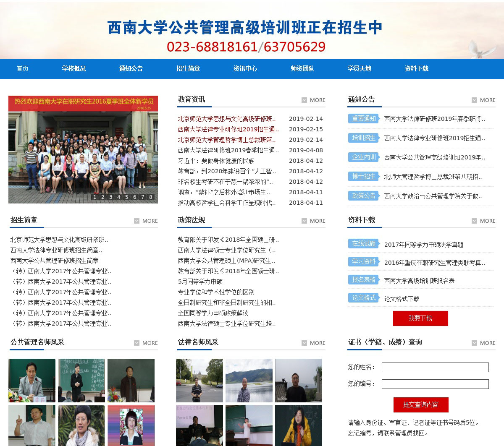504x446 pixels.
Task: Open 专业学位和学术性学位的区别 link
Action: [x=216, y=292]
